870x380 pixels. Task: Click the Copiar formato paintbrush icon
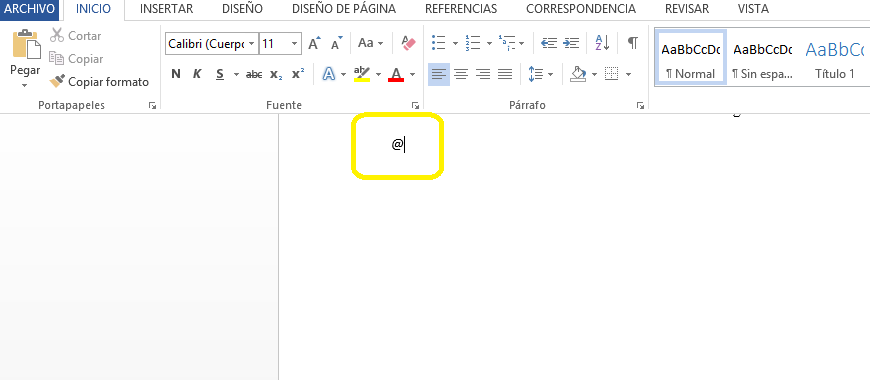57,82
